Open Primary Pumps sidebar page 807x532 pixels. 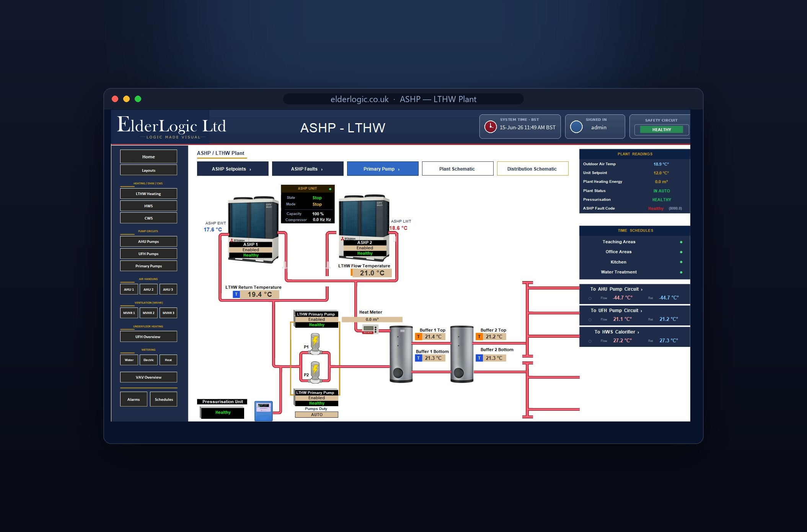click(148, 266)
